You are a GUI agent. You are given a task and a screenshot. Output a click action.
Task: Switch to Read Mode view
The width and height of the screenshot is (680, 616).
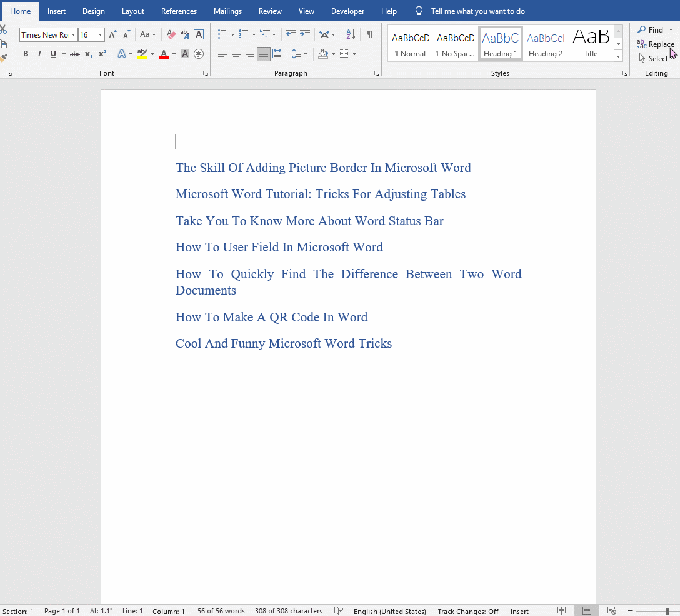coord(562,611)
